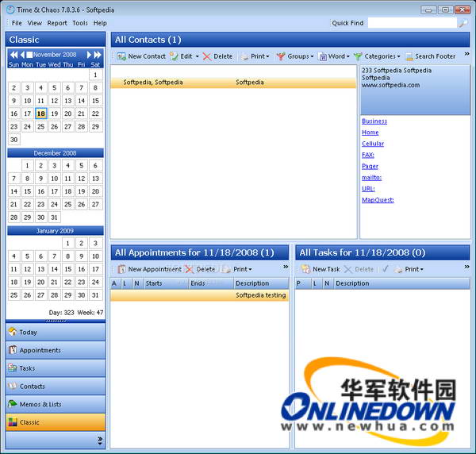Viewport: 476px width, 454px height.
Task: Open the Report menu
Action: coord(57,23)
